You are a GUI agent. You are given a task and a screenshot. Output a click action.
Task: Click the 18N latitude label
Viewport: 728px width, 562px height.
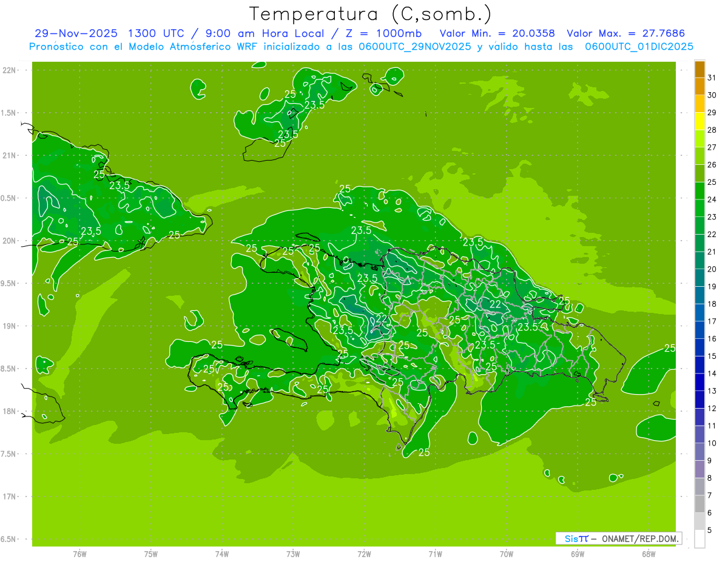(x=10, y=411)
